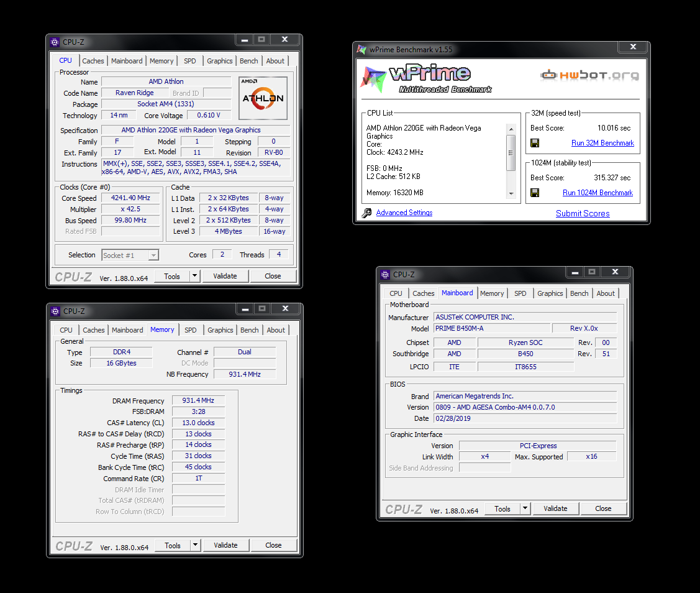The width and height of the screenshot is (700, 593).
Task: Click the CPU List scrollbar up arrow
Action: click(x=511, y=129)
